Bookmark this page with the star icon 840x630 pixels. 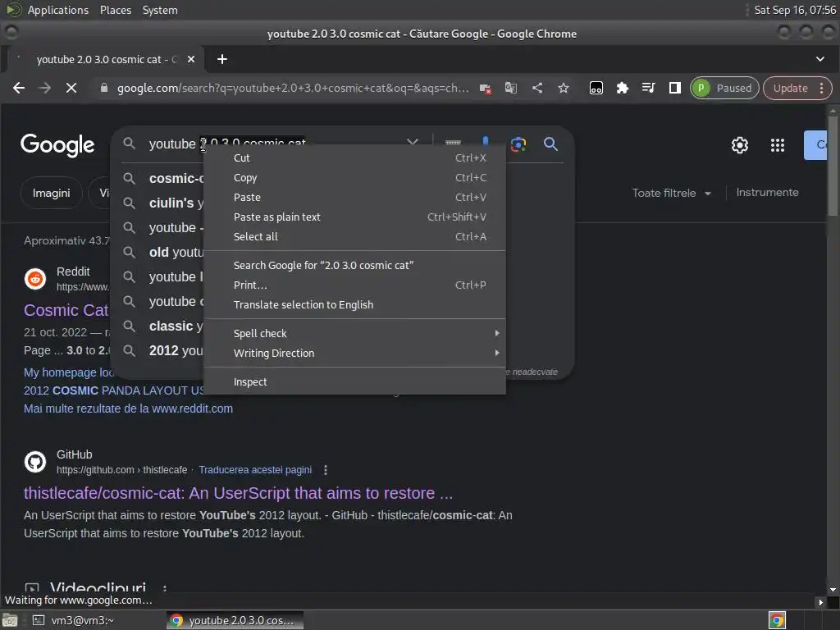click(x=563, y=88)
